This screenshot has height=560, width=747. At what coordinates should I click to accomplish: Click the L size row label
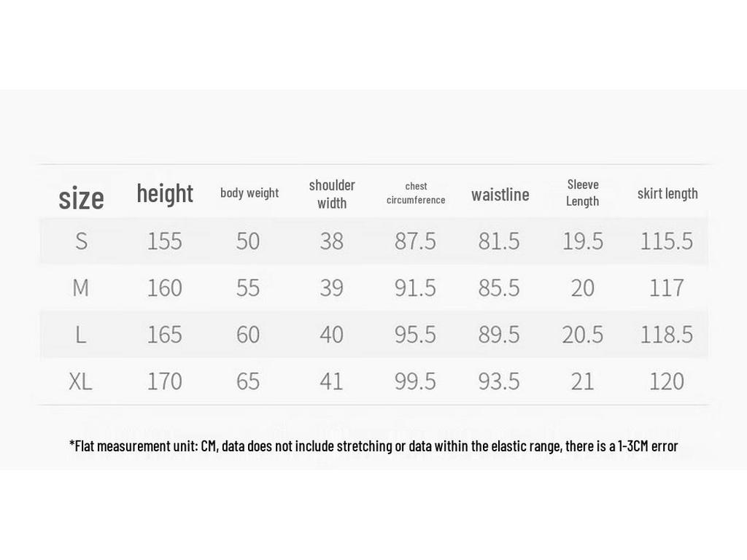click(x=81, y=334)
